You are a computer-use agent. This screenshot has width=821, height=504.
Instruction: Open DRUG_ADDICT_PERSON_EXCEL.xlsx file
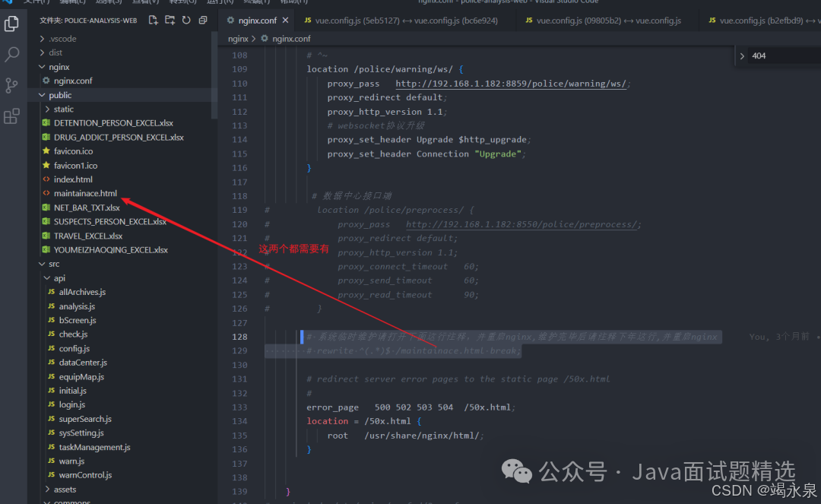pos(119,137)
